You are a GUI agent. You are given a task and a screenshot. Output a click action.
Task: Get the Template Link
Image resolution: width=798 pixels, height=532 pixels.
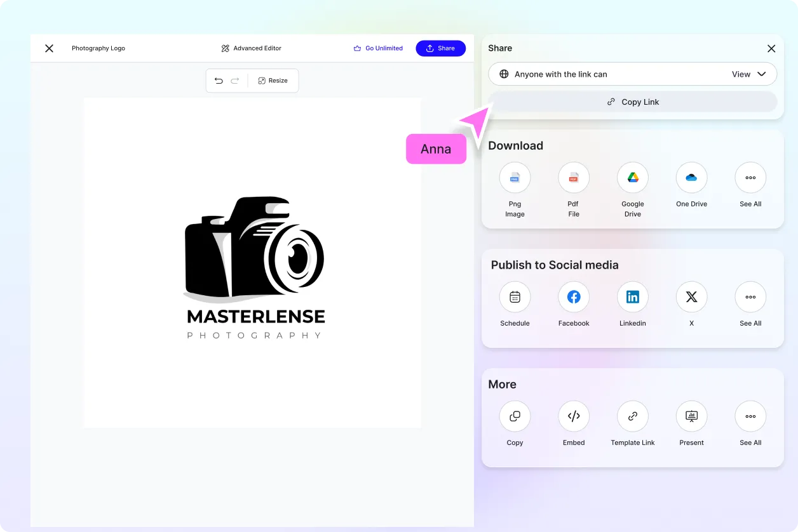point(633,416)
